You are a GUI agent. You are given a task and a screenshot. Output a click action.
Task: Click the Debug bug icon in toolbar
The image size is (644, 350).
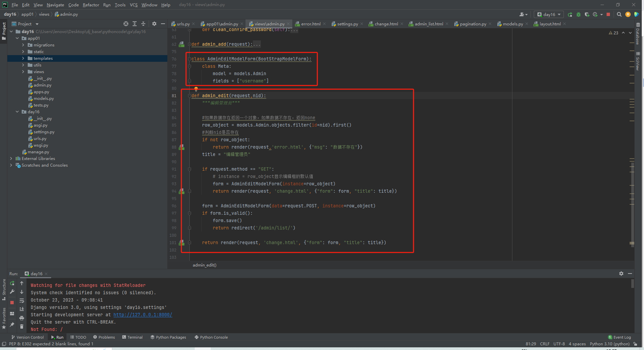(x=579, y=14)
